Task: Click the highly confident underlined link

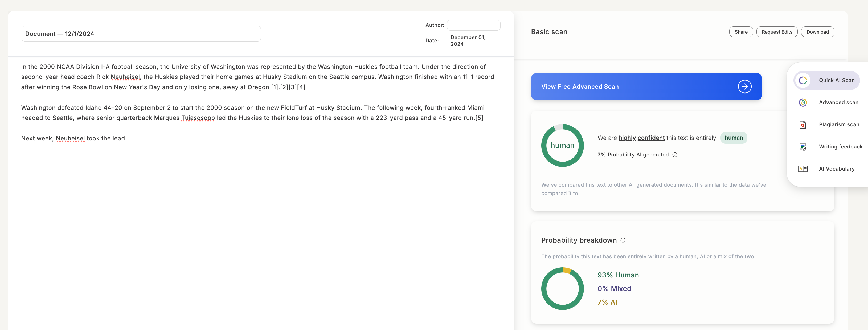Action: click(x=641, y=138)
